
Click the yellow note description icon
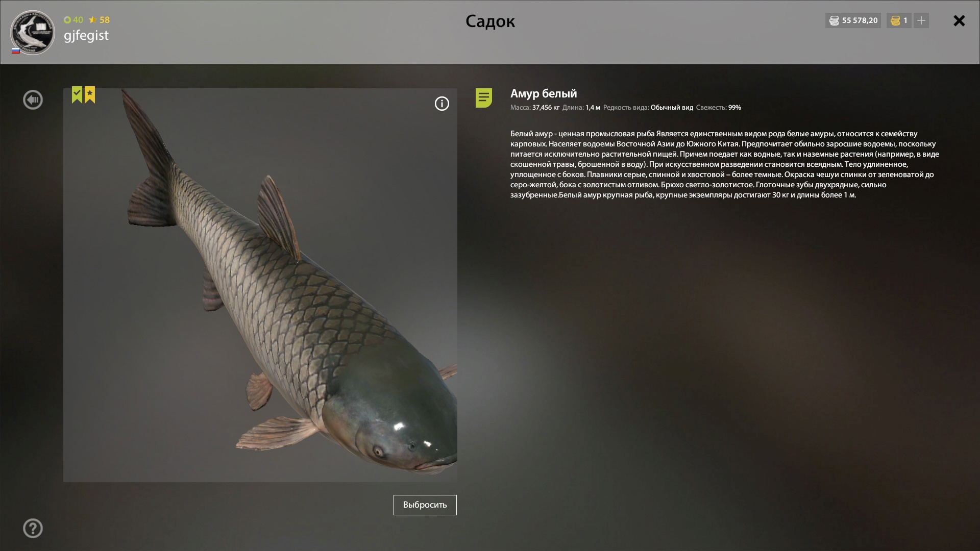(484, 97)
